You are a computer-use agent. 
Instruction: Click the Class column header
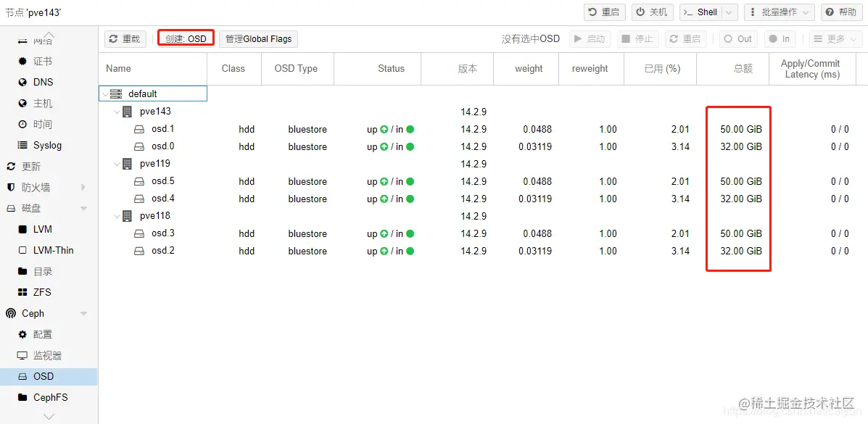(x=233, y=69)
